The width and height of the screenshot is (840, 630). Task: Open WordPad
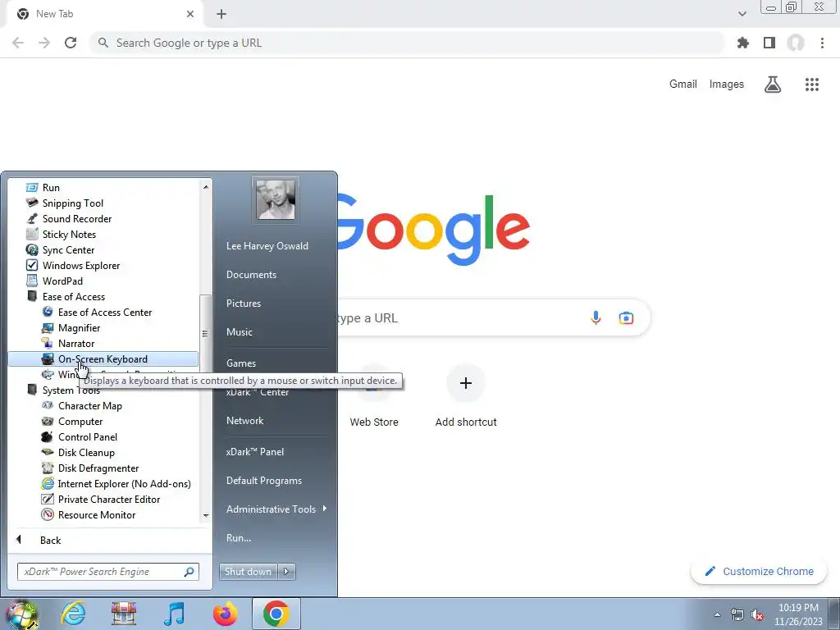tap(62, 281)
